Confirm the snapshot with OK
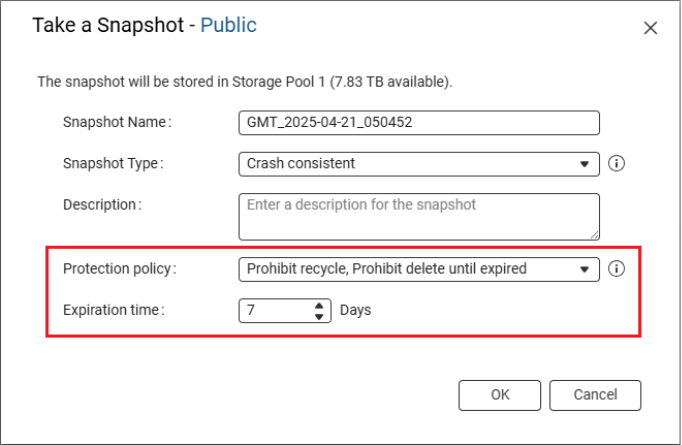This screenshot has height=445, width=682. tap(500, 395)
